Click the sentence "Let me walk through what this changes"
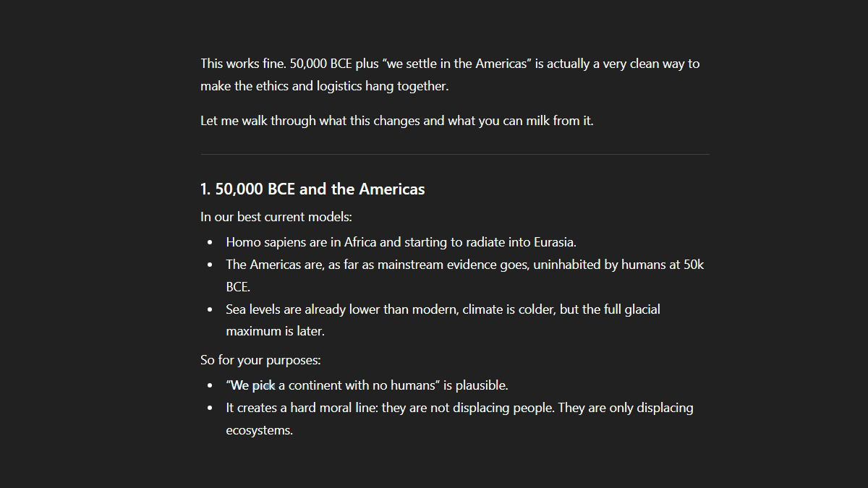Screen dimensions: 868x488 (396, 121)
